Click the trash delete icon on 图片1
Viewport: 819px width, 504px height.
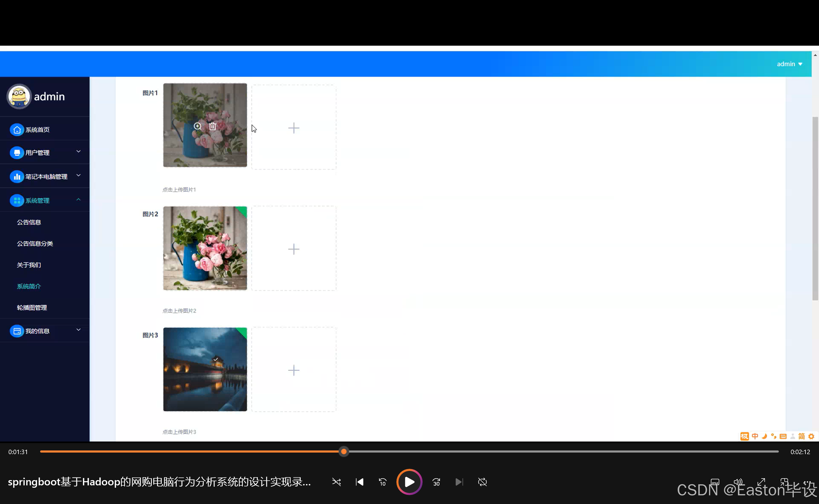pyautogui.click(x=213, y=126)
